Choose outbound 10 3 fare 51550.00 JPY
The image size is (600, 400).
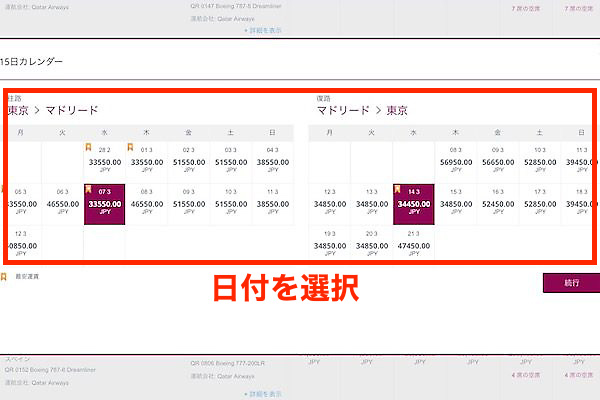231,204
